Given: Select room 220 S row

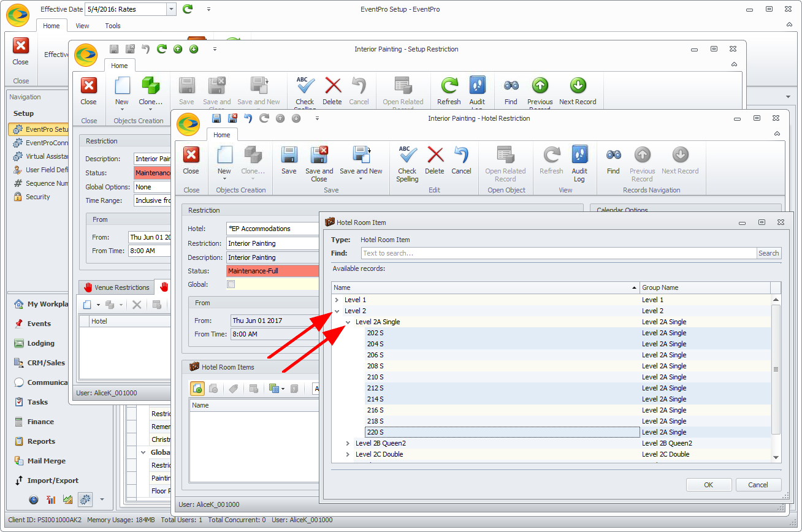Looking at the screenshot, I should [x=551, y=432].
